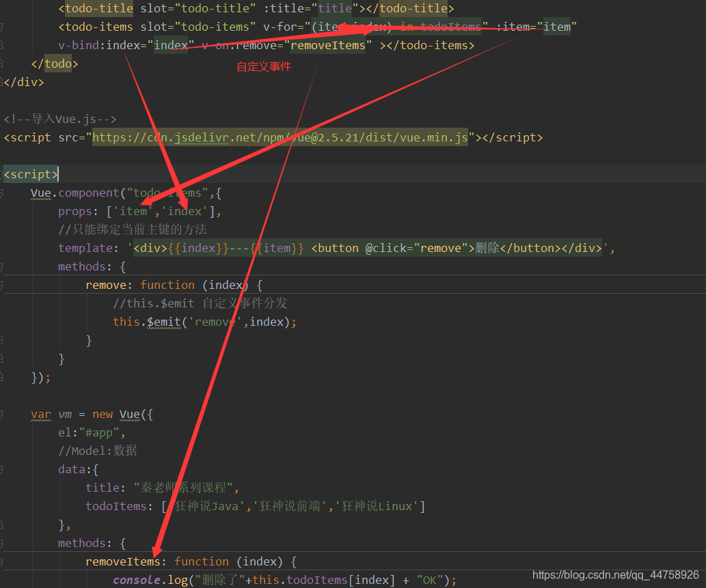Click the "removeItems" attribute value
The width and height of the screenshot is (706, 588).
[x=328, y=46]
